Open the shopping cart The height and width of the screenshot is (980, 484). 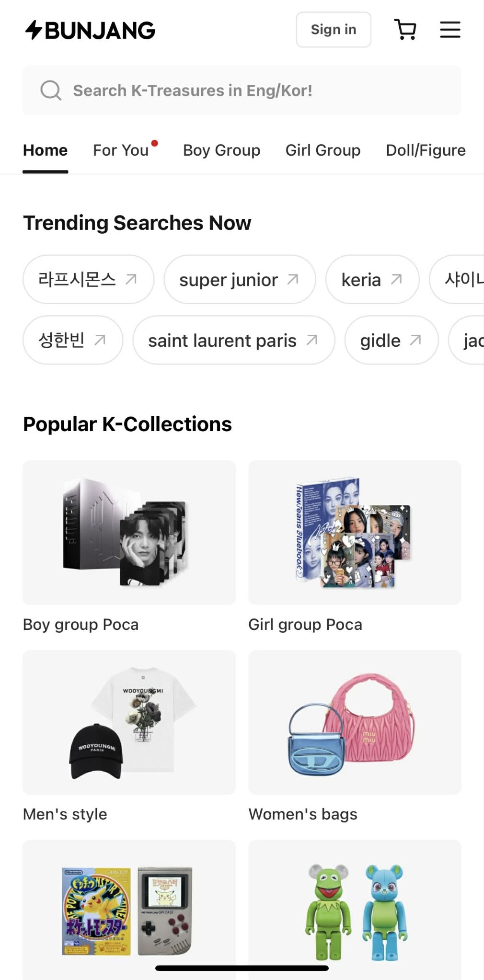tap(405, 30)
